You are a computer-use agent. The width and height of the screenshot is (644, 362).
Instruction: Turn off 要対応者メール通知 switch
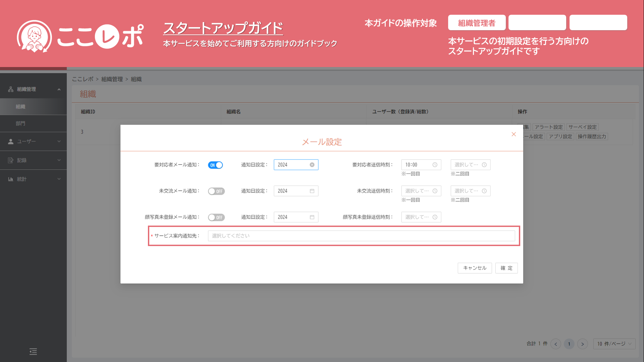(x=215, y=165)
